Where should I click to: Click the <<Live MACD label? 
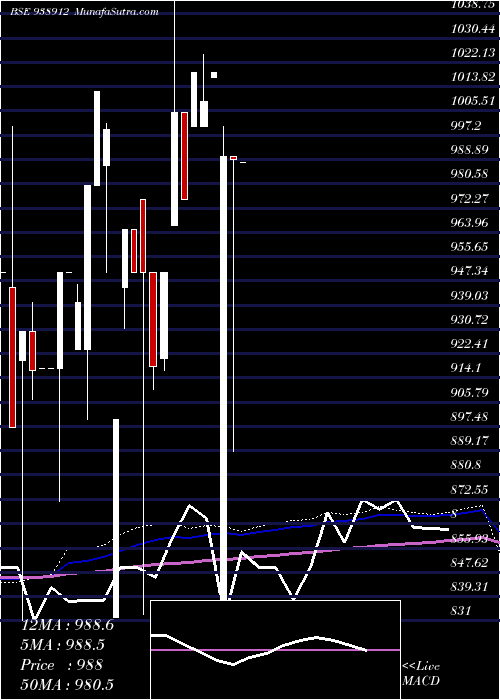421,673
